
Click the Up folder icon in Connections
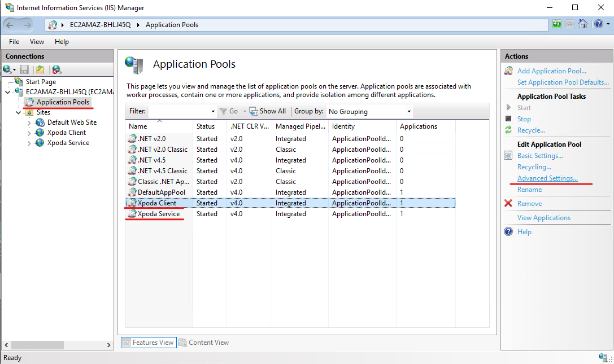tap(40, 69)
